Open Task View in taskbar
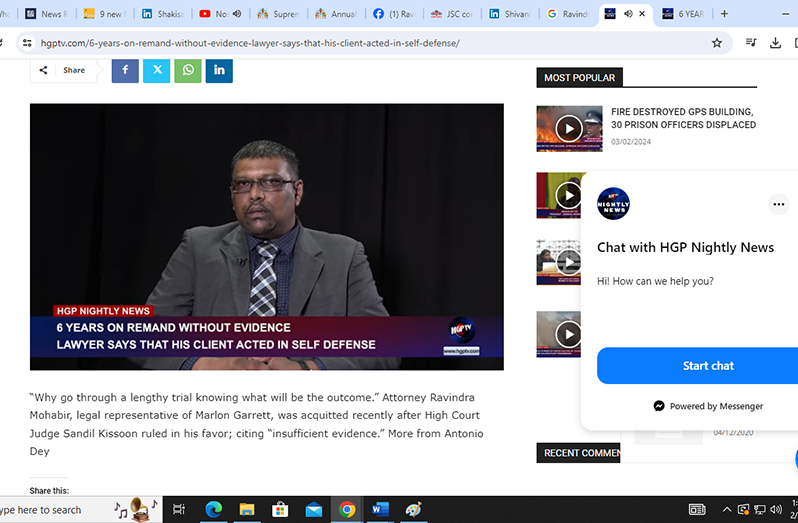Screen dimensions: 798x523 [x=179, y=509]
